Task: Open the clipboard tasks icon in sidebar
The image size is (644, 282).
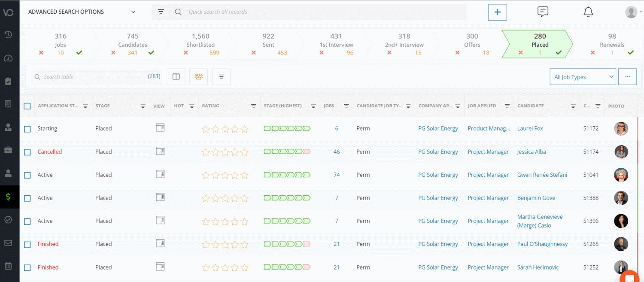Action: (x=8, y=81)
